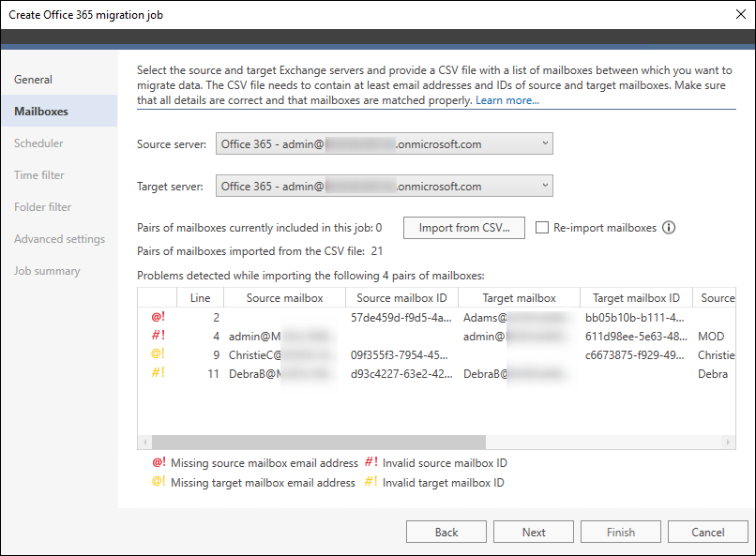Enable the Re-import mailboxes checkbox
Screen dimensions: 756x556
[x=542, y=228]
